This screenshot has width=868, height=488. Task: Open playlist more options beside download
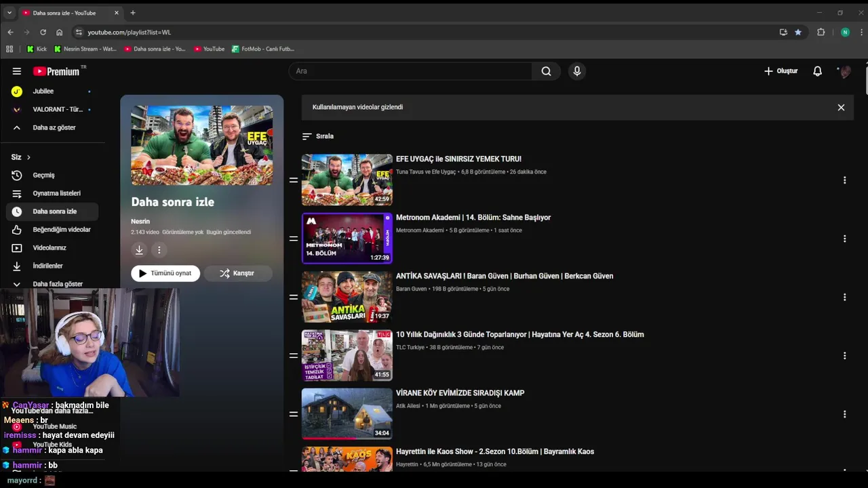[159, 250]
